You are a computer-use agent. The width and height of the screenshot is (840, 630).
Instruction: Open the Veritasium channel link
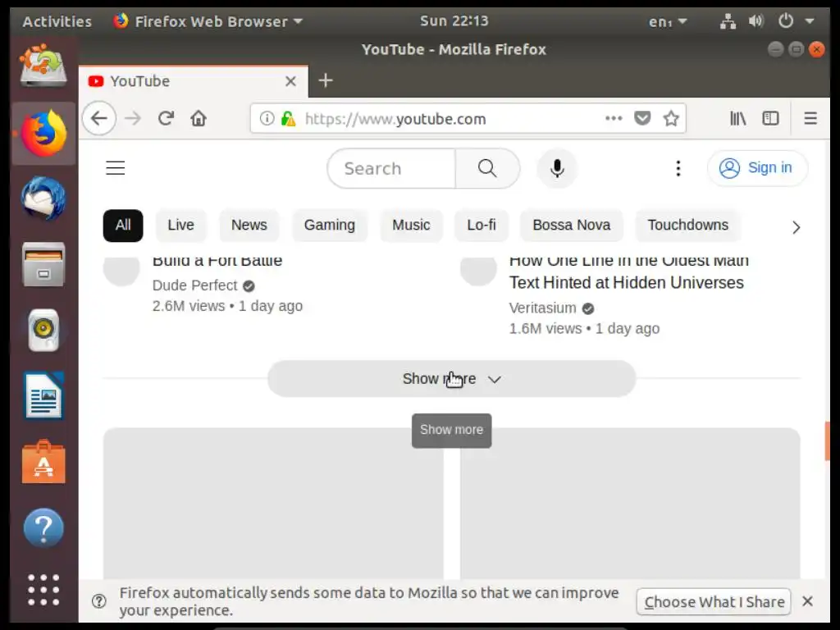pyautogui.click(x=543, y=308)
